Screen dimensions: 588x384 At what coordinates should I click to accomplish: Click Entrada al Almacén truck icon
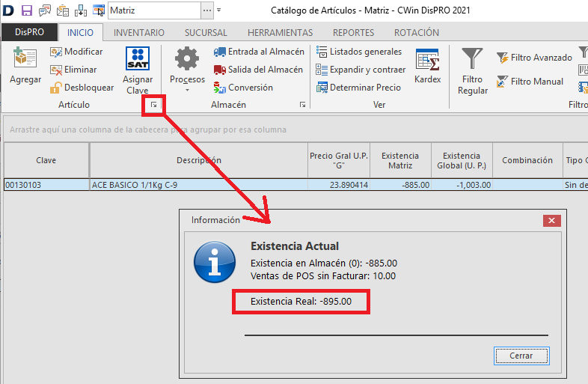(220, 52)
